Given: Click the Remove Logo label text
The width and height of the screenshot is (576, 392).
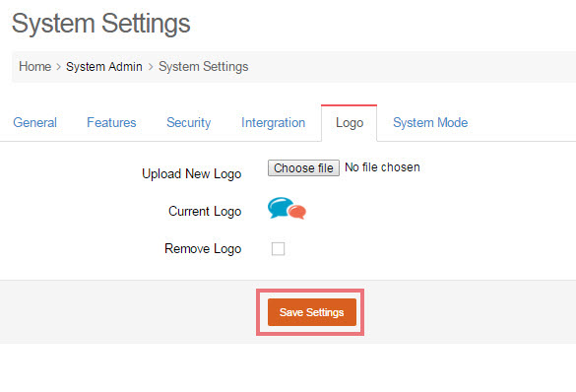Looking at the screenshot, I should [203, 249].
